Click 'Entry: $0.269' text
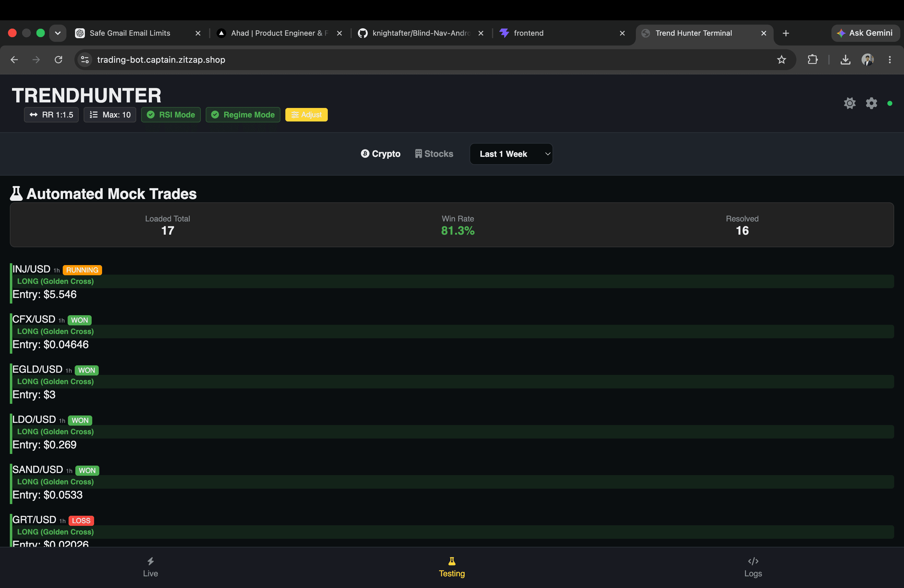The height and width of the screenshot is (588, 904). point(45,445)
